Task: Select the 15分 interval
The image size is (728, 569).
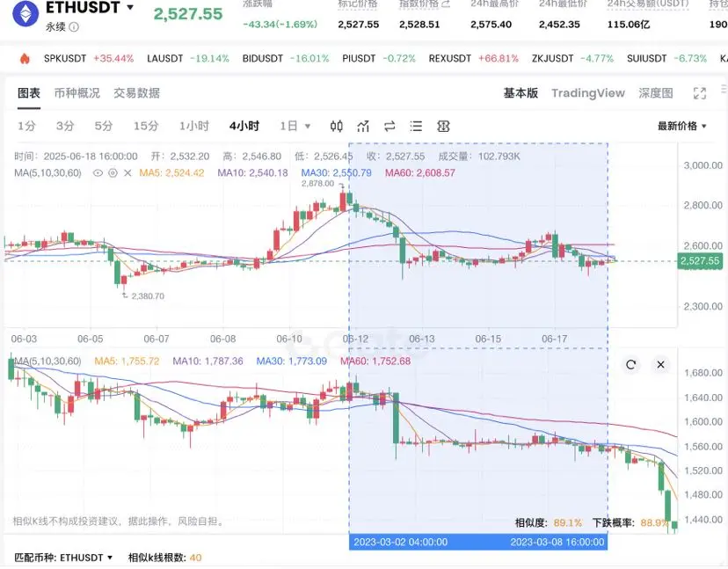Action: [146, 126]
